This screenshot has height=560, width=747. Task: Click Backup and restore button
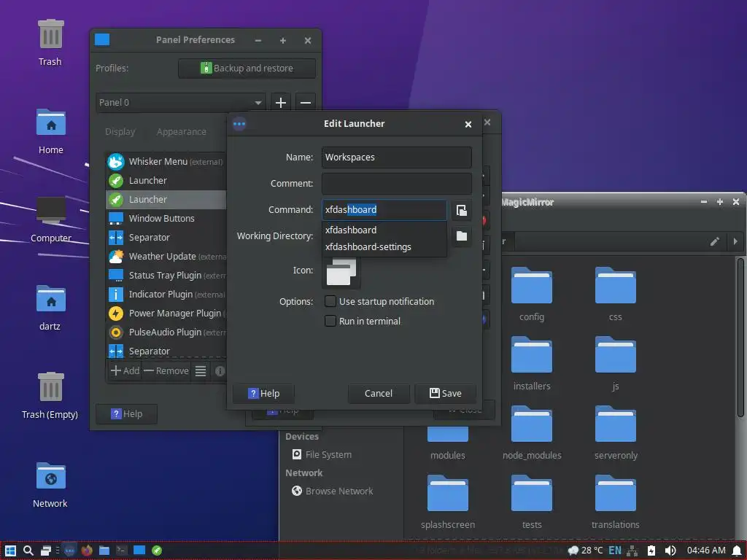coord(247,68)
